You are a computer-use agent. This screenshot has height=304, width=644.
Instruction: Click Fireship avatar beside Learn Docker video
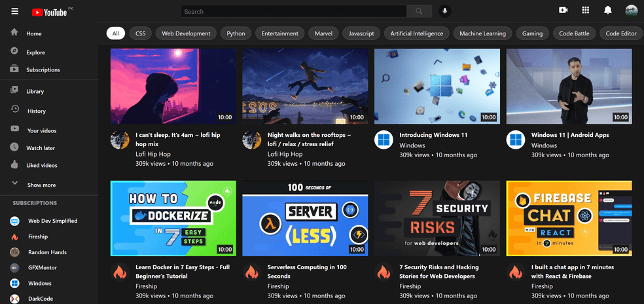click(120, 273)
